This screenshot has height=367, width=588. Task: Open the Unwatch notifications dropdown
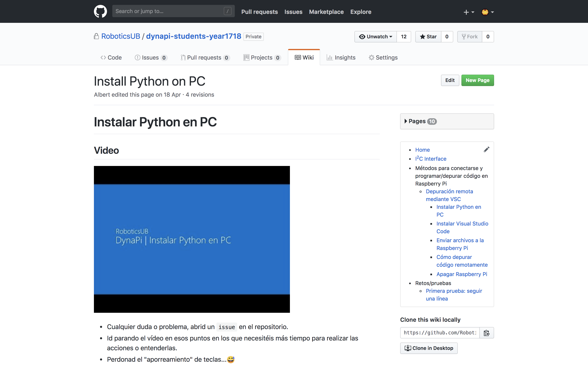(x=375, y=37)
